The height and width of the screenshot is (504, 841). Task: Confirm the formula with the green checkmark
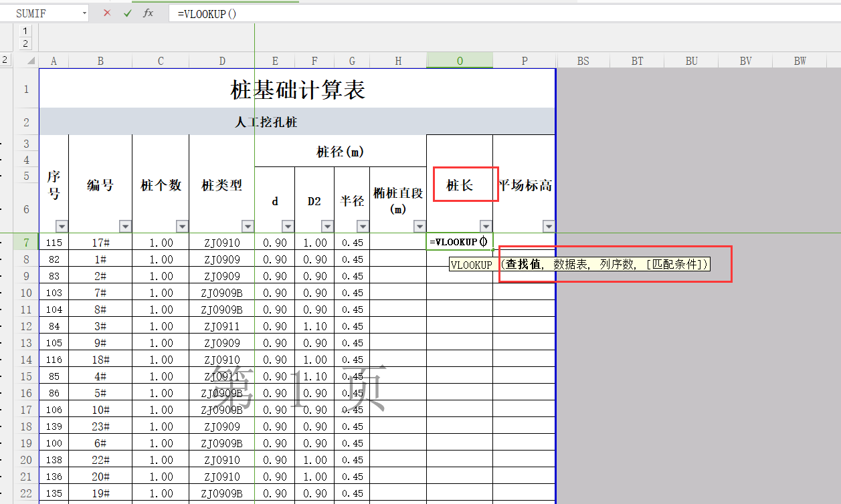tap(128, 13)
